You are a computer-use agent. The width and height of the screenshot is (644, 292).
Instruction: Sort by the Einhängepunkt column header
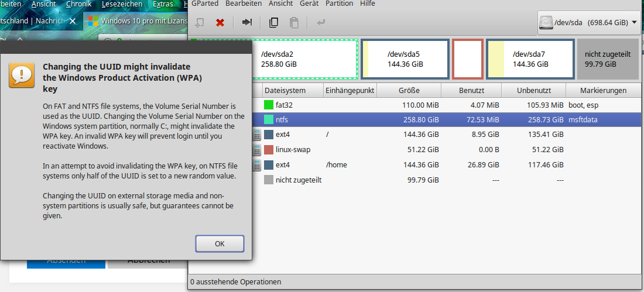[x=350, y=90]
